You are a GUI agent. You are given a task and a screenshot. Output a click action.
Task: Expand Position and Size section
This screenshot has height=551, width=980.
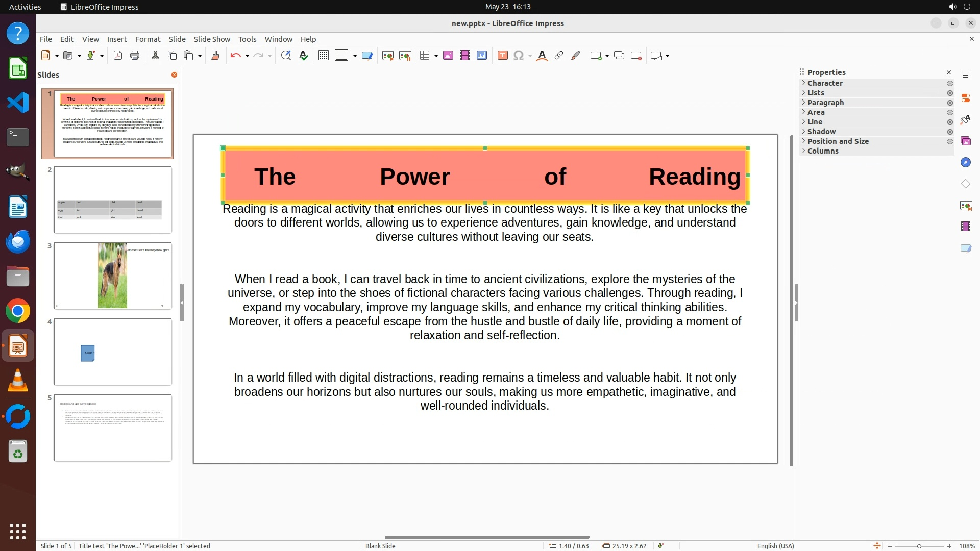(x=838, y=141)
